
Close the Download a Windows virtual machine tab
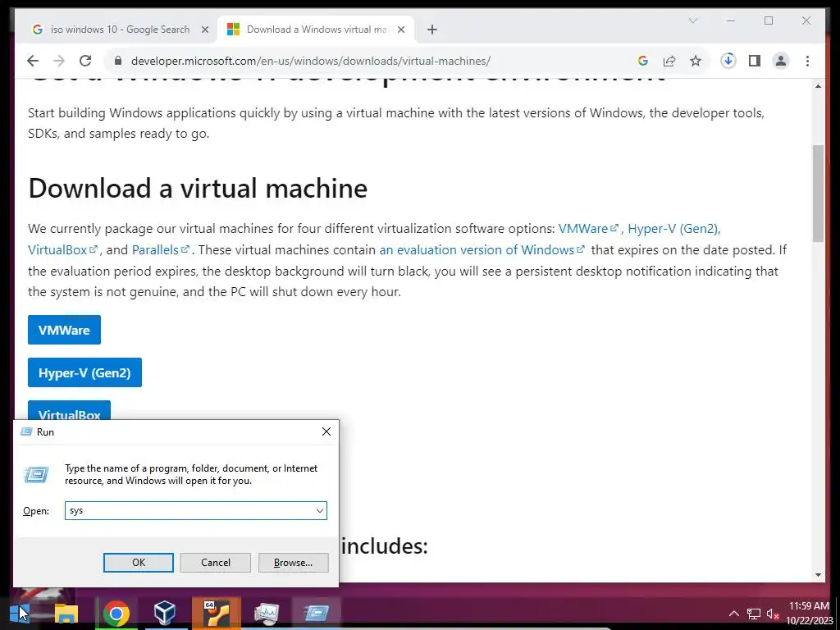point(400,30)
